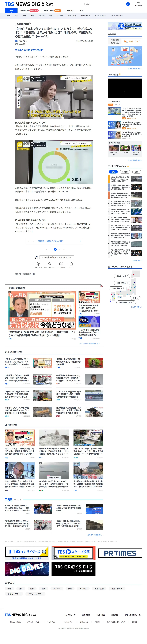Open シノキャリ original video icon
Screen dimensions: 147x644
125,148
